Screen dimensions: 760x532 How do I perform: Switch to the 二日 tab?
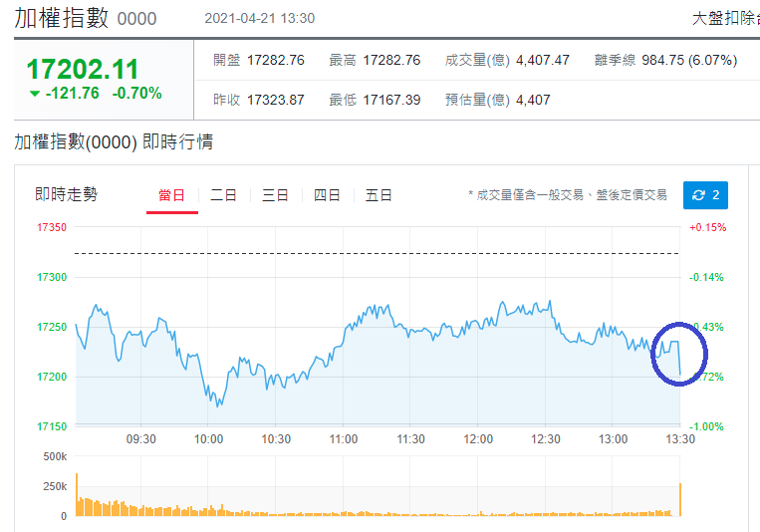223,195
